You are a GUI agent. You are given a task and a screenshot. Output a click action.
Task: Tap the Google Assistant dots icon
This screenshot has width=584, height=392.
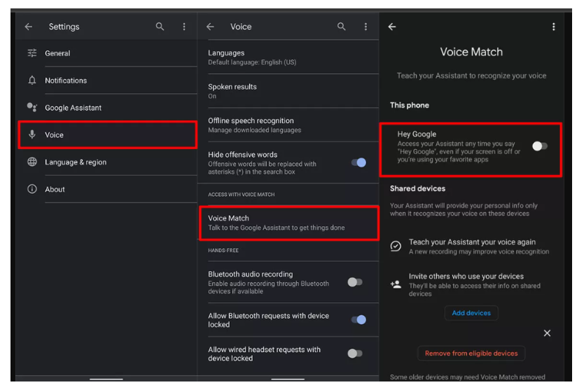(x=32, y=108)
